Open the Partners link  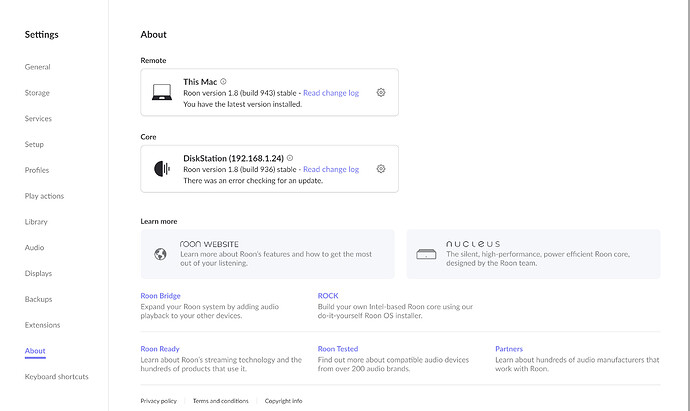[x=509, y=349]
